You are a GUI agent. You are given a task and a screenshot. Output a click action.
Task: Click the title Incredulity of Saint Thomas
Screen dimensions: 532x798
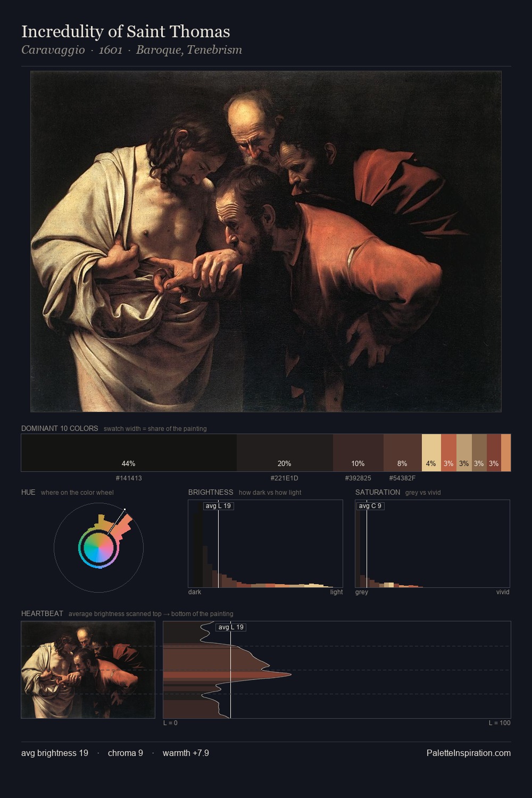click(x=126, y=31)
